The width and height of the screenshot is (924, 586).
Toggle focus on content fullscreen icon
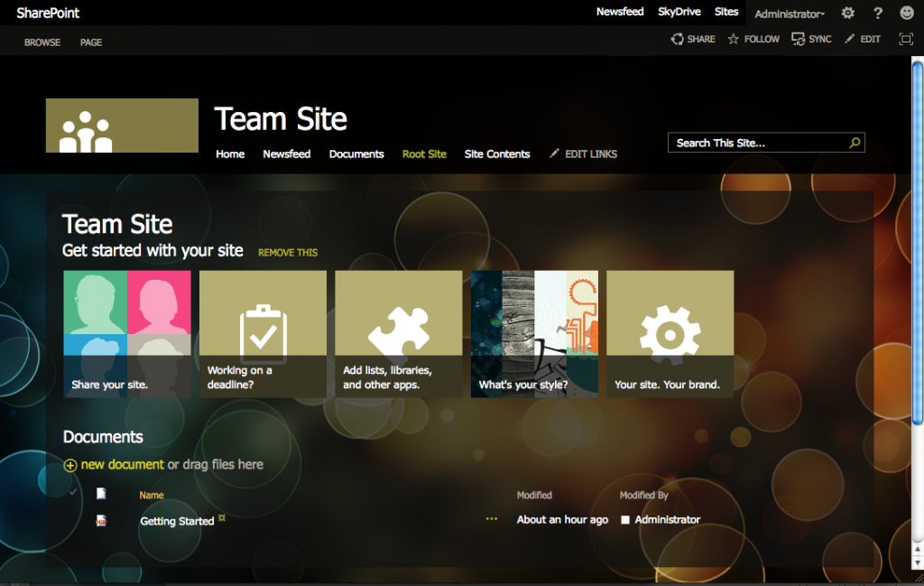coord(906,39)
